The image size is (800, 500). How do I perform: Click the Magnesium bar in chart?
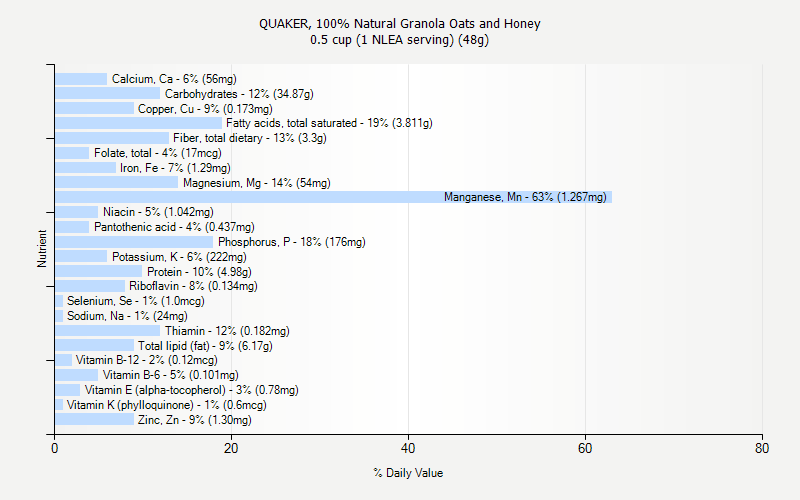(x=116, y=183)
